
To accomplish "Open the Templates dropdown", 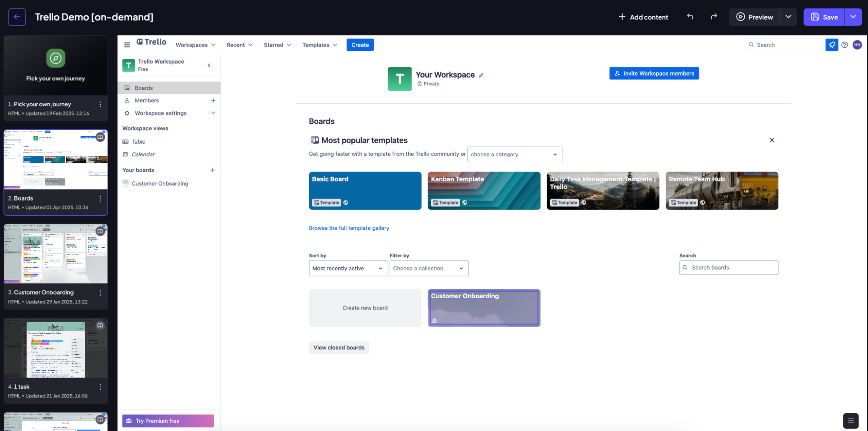I will (320, 45).
